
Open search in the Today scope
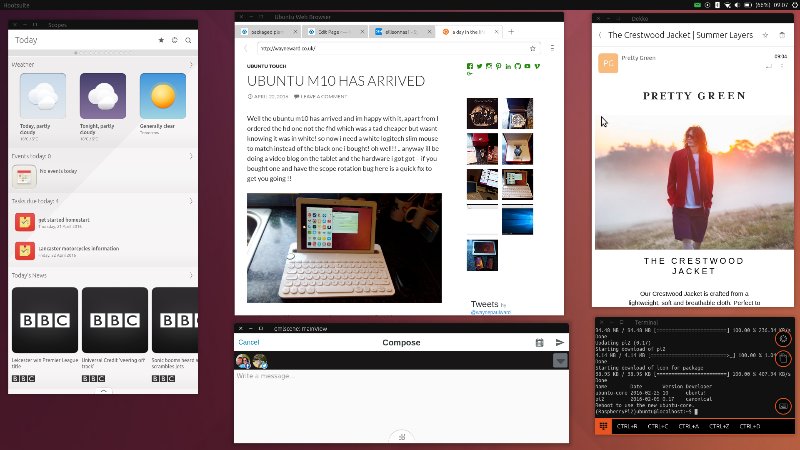click(188, 40)
